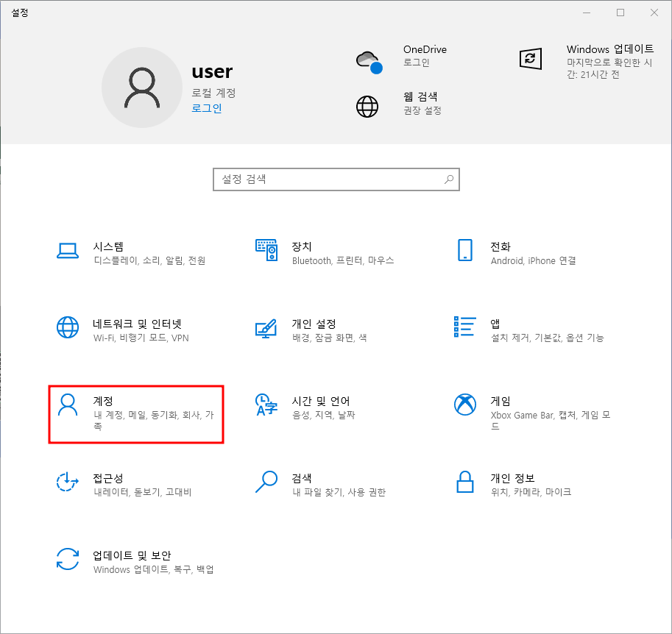672x634 pixels.
Task: Open the 계정 category title
Action: click(103, 401)
